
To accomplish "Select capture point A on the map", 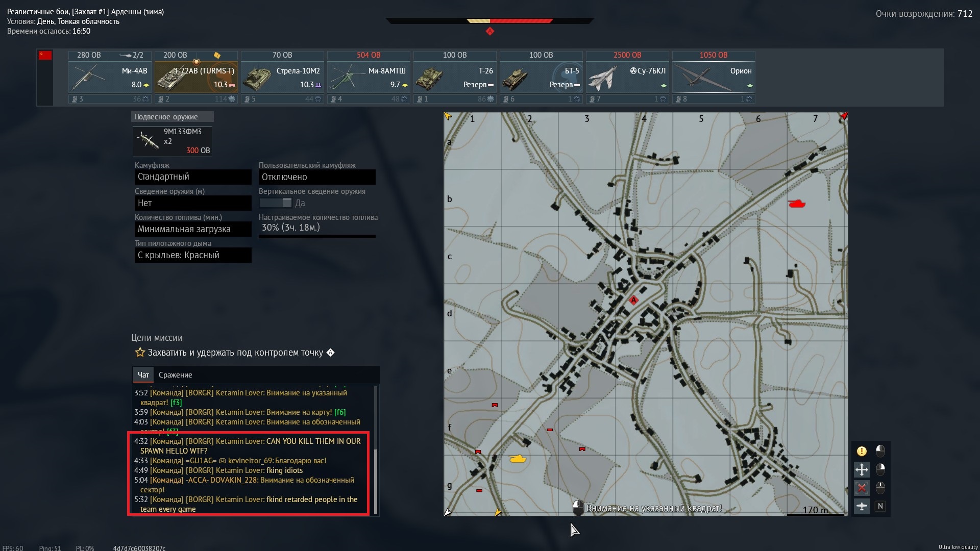I will click(633, 300).
